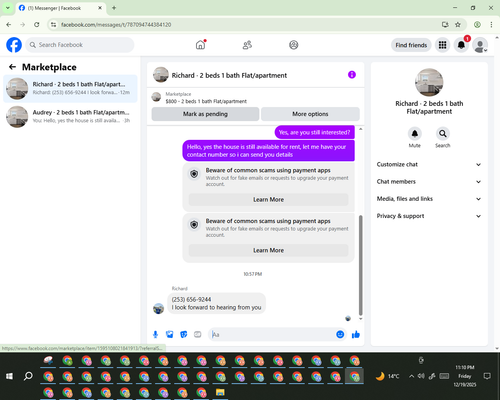500x400 pixels.
Task: Click the phone number message from Richard
Action: coord(216,303)
